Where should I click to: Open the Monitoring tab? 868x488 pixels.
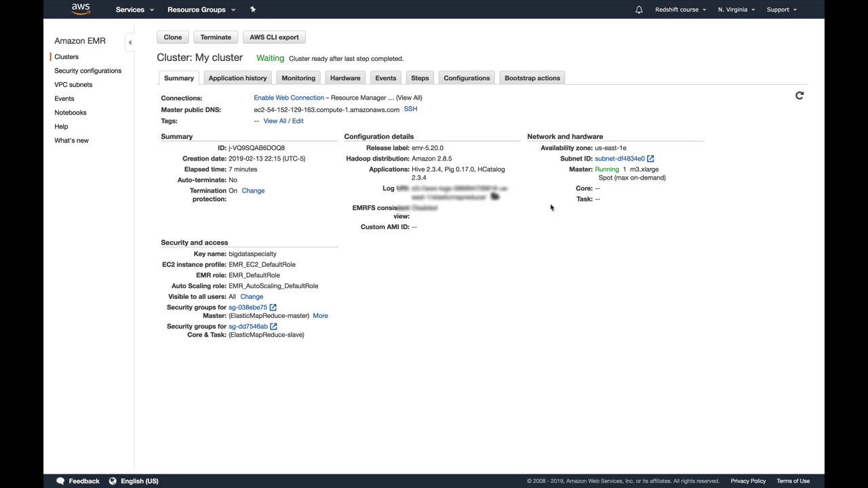[298, 78]
